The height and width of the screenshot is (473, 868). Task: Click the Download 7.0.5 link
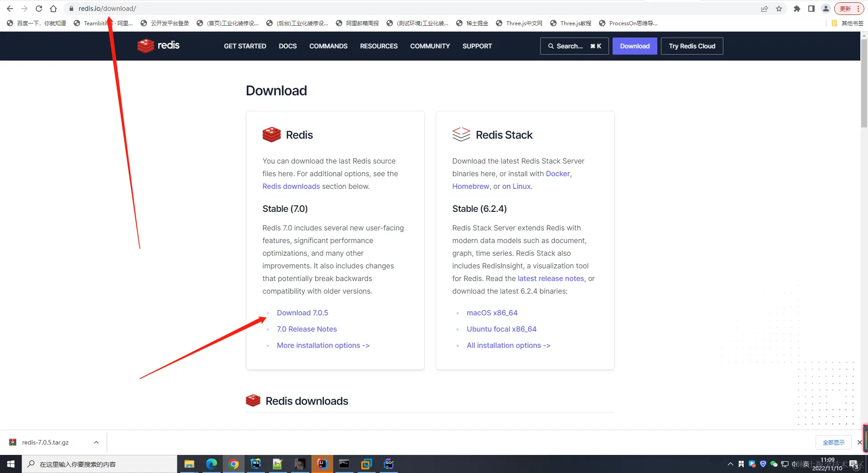302,313
